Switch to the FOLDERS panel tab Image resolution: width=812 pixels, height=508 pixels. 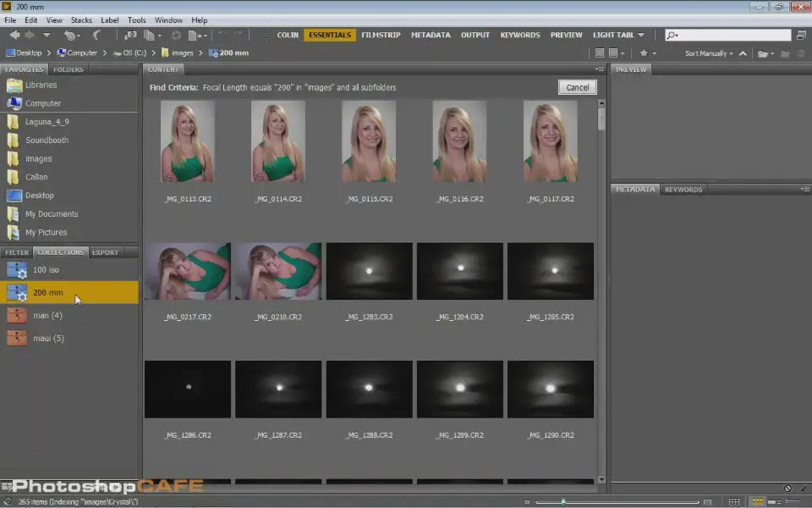click(68, 69)
